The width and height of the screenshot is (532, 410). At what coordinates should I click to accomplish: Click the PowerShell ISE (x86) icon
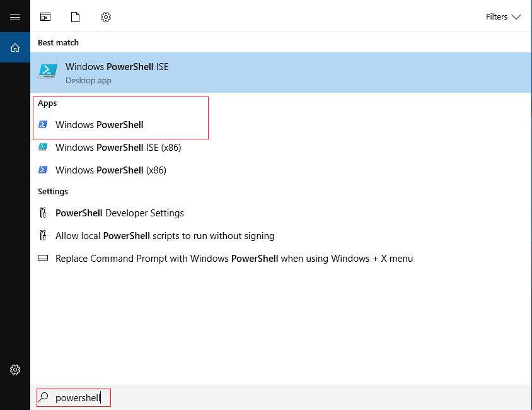coord(43,148)
